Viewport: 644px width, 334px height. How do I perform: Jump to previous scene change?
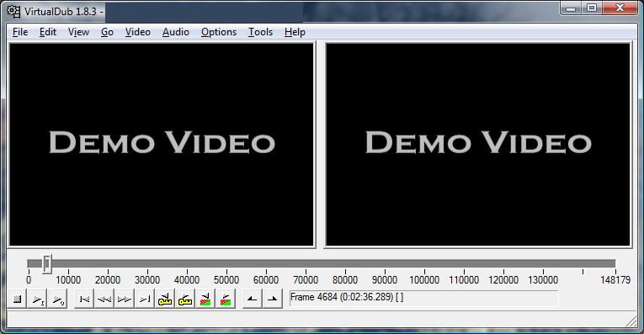click(x=205, y=300)
